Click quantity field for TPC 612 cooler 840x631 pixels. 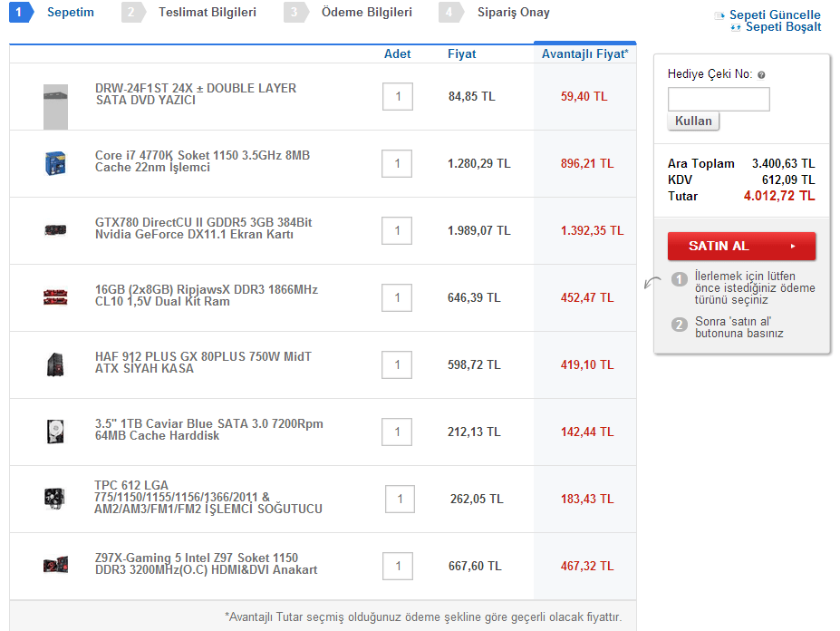[x=400, y=500]
